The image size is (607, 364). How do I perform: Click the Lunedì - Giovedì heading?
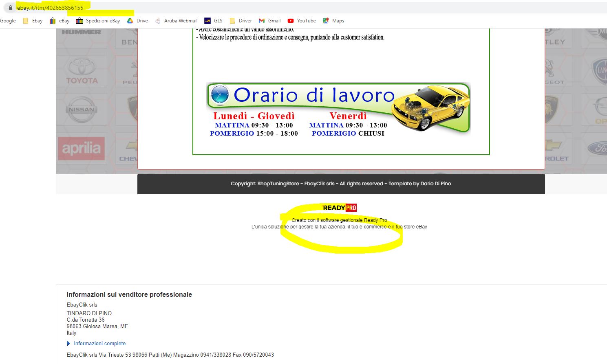pyautogui.click(x=254, y=116)
